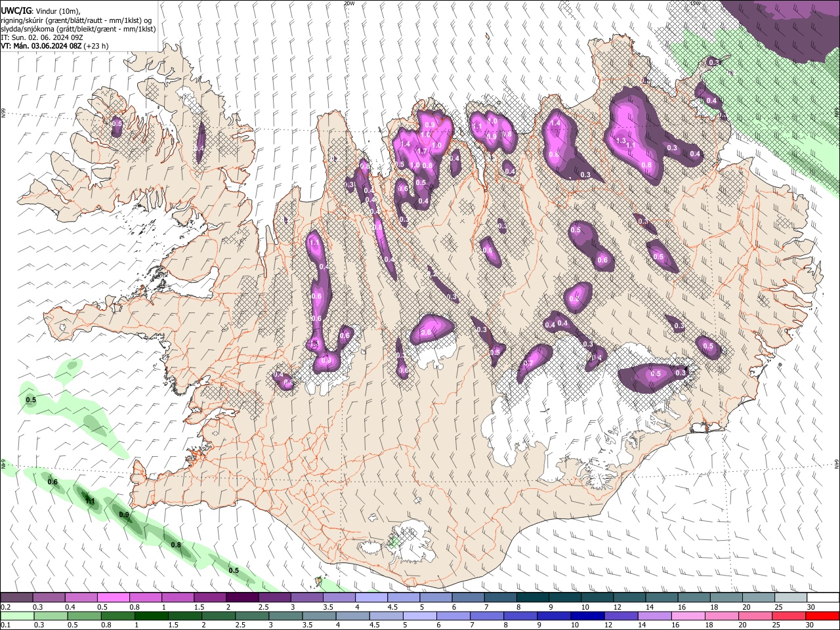Viewport: 840px width, 630px height.
Task: Click the 1.3 snowfall value in the northeast
Action: tap(621, 140)
